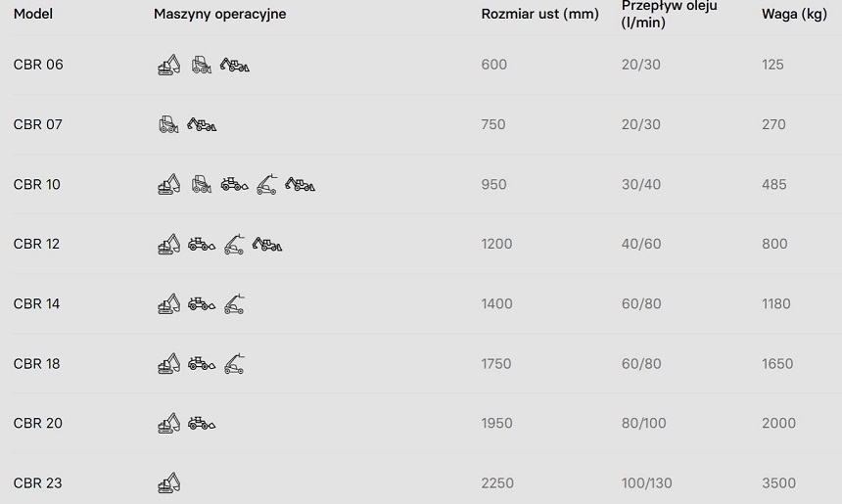
Task: Click the skid steer loader icon for CBR 07
Action: point(168,125)
